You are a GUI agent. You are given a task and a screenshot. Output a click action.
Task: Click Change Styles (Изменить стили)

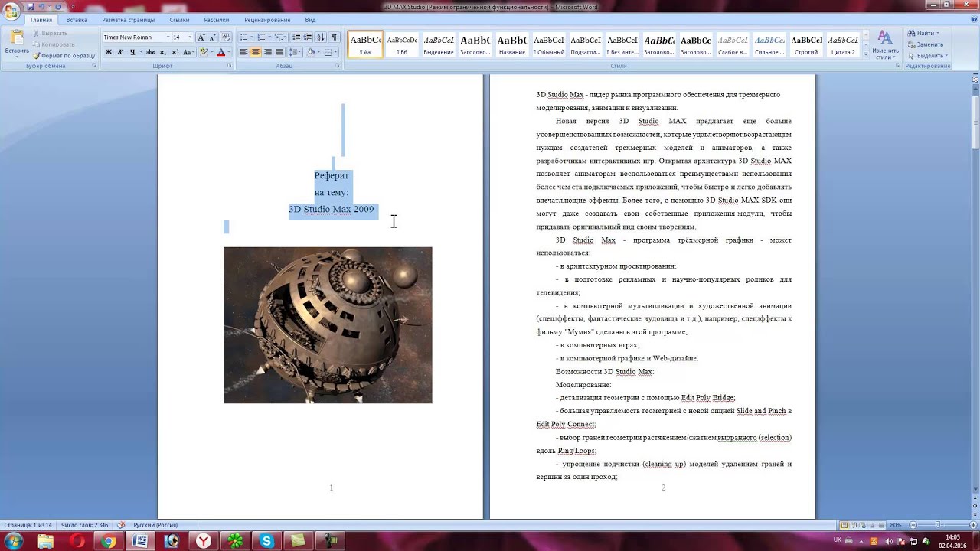pyautogui.click(x=885, y=44)
